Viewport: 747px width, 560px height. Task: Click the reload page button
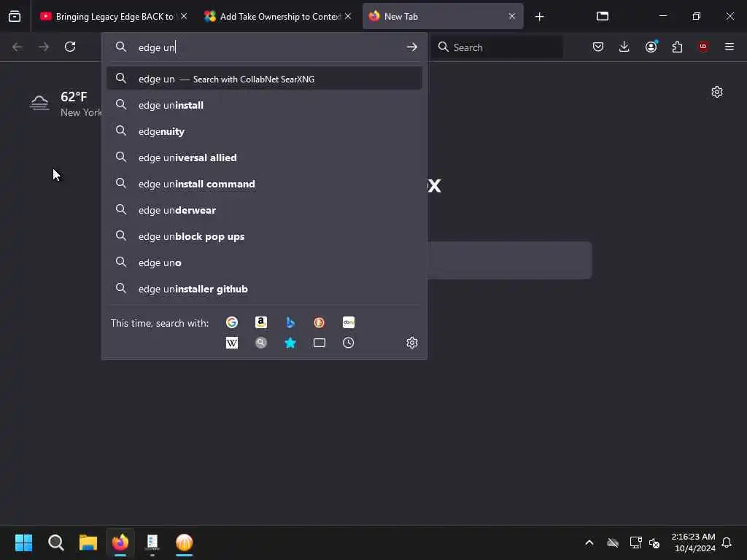point(70,47)
